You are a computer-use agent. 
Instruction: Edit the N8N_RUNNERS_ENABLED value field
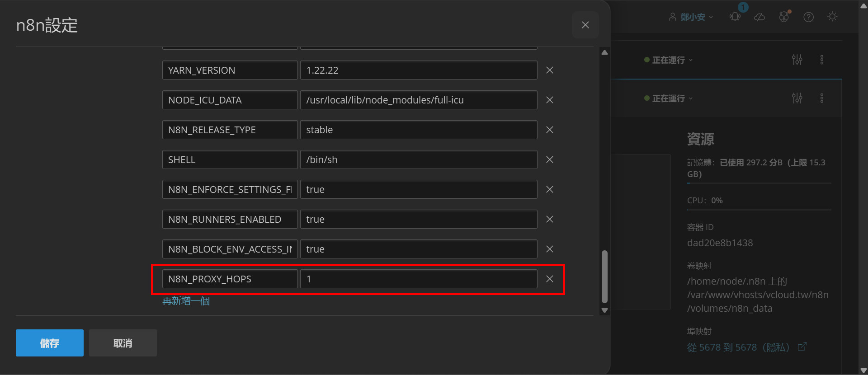[x=419, y=219]
